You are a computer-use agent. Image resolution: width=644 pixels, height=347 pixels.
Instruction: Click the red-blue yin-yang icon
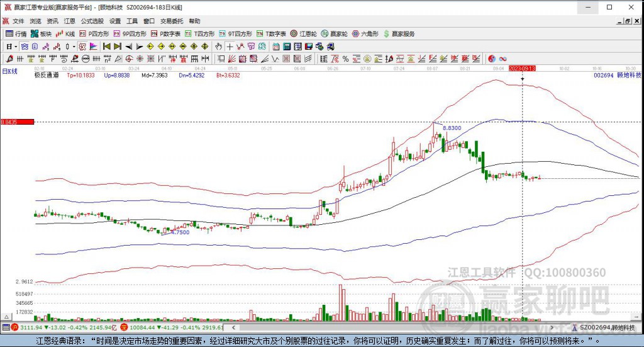point(492,59)
